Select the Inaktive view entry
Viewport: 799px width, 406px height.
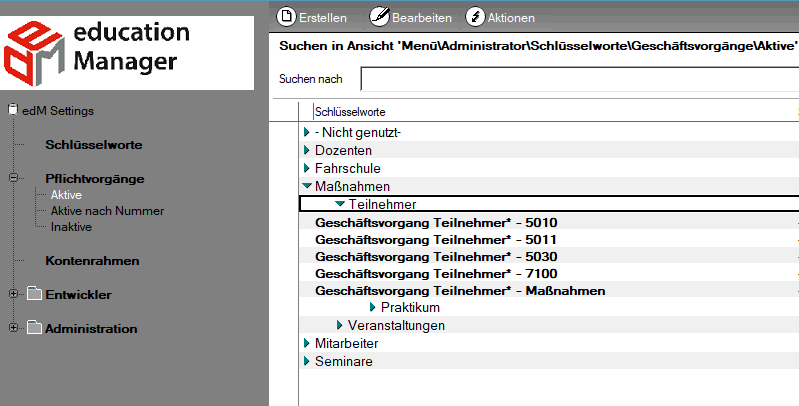71,227
